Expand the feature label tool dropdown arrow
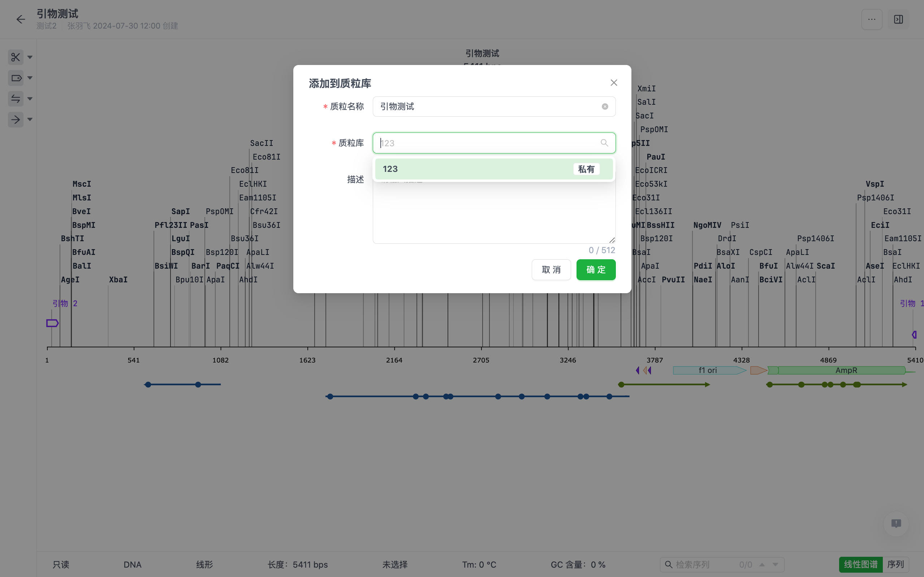 [x=30, y=78]
